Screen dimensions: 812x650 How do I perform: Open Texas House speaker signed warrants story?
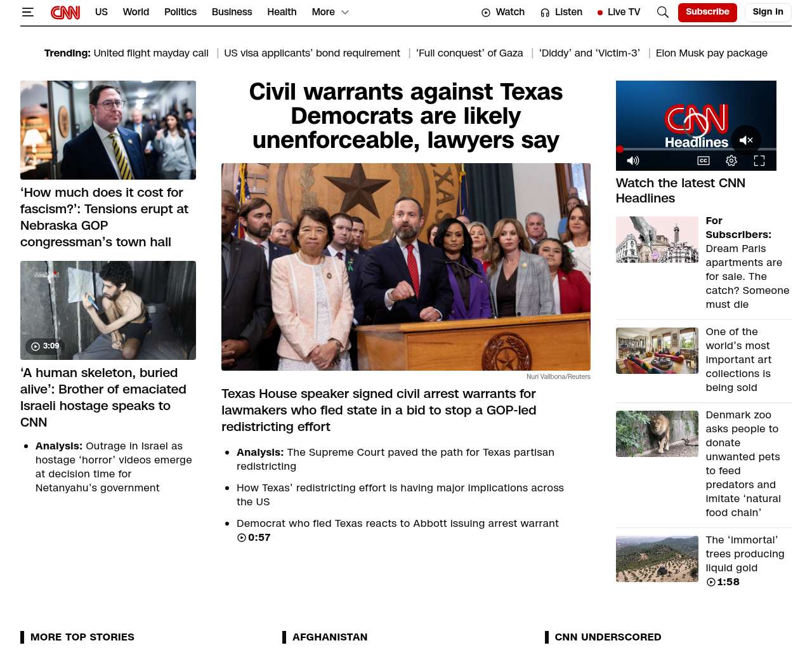379,410
